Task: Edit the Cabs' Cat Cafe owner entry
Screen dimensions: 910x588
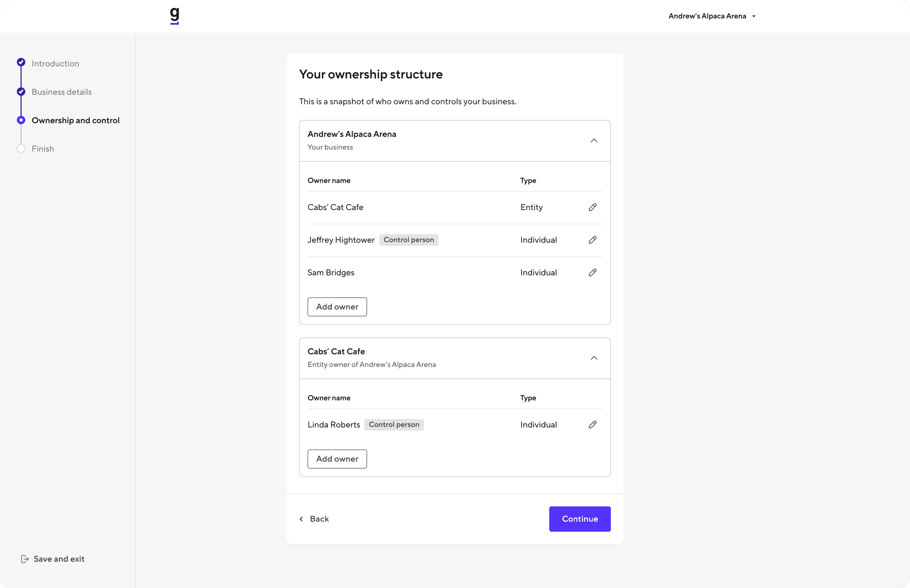Action: click(x=592, y=207)
